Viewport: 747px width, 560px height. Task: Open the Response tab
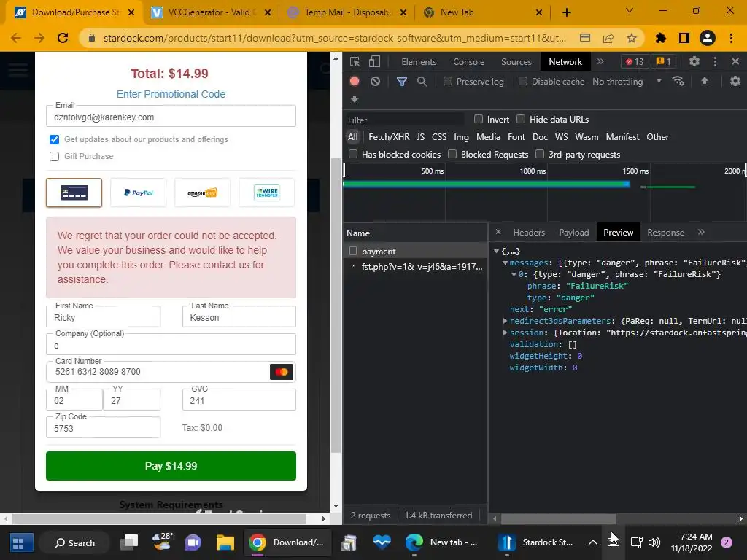point(665,233)
